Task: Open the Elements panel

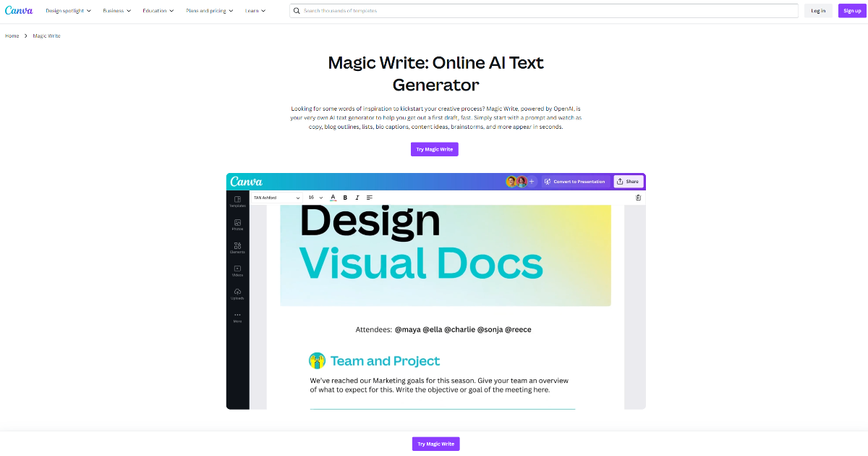Action: pyautogui.click(x=237, y=246)
